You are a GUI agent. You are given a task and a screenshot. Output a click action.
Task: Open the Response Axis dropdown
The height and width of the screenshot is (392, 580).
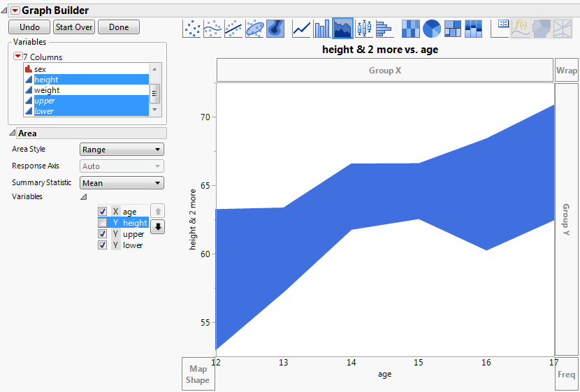pos(122,166)
